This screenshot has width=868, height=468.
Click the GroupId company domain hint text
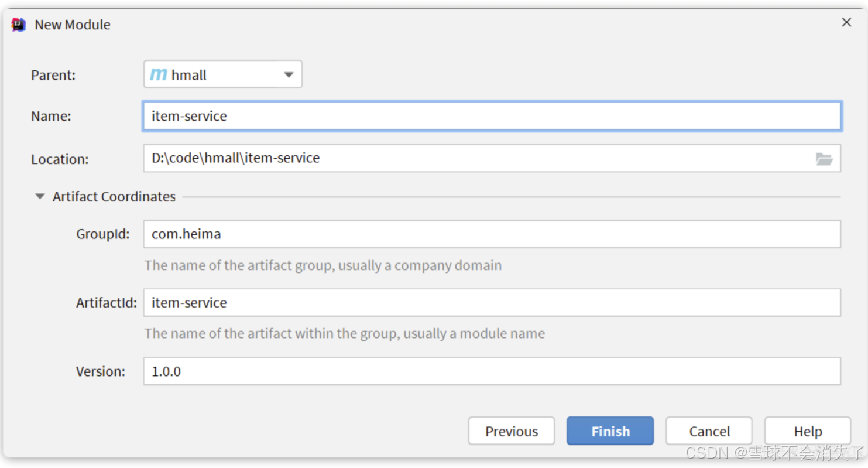(323, 265)
